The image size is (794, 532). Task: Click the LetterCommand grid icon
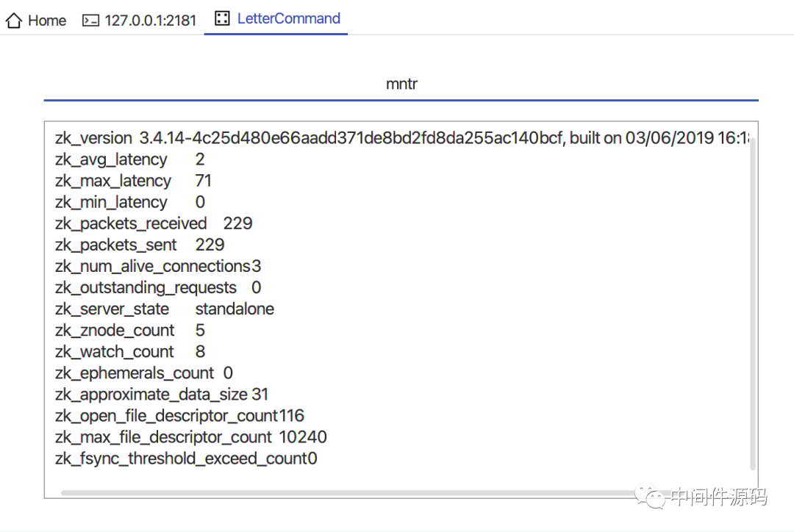(222, 18)
